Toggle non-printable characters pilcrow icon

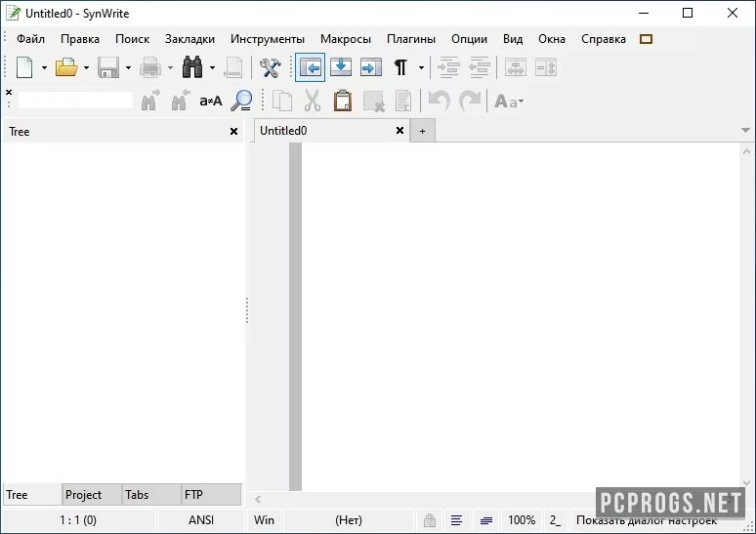point(400,67)
